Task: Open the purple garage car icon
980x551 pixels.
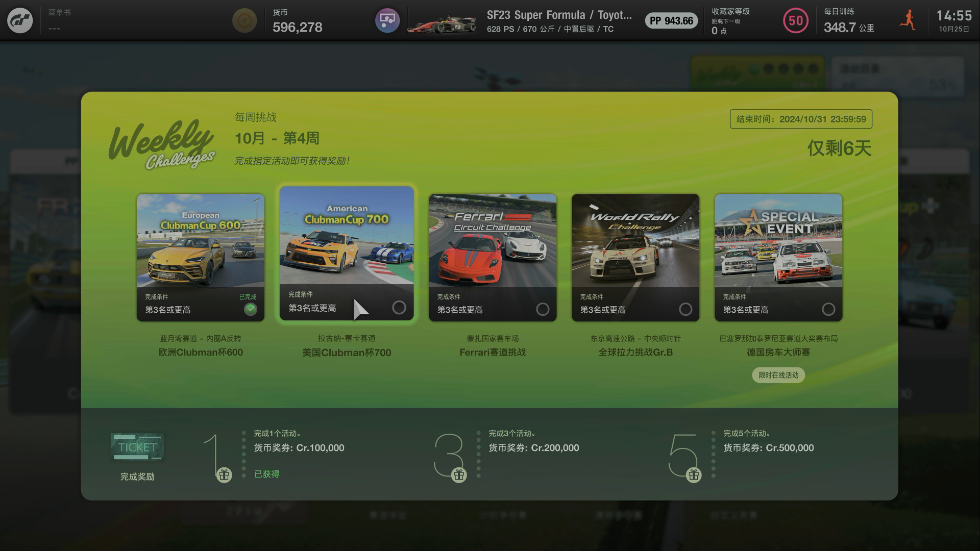Action: [387, 21]
